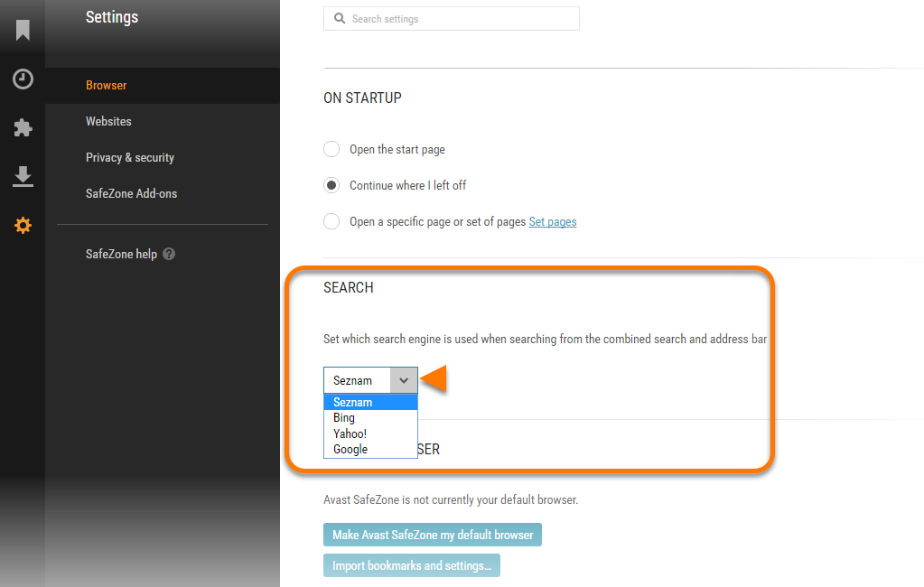This screenshot has width=924, height=587.
Task: Open SafeZone Add-ons section
Action: tap(131, 194)
